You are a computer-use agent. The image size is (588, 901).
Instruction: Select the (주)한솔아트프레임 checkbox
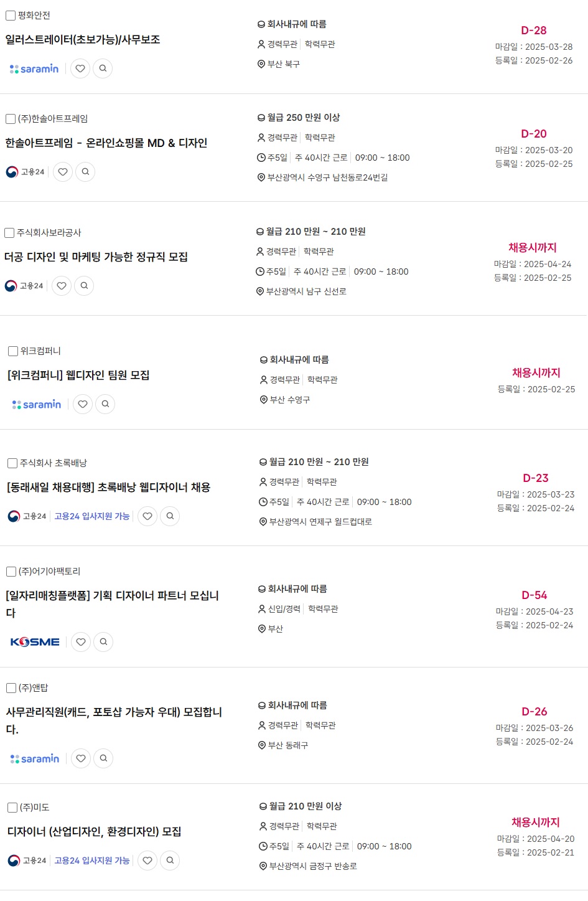point(11,119)
